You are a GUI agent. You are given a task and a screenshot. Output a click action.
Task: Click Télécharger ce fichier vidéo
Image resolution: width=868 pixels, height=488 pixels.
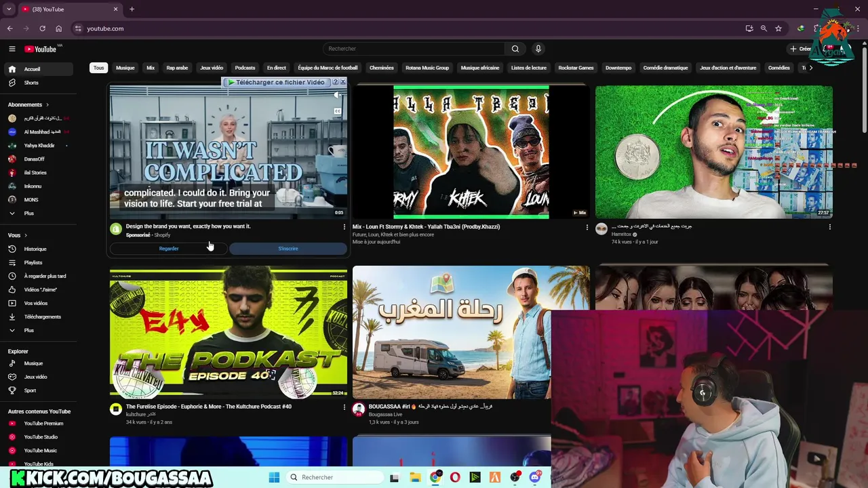point(276,82)
